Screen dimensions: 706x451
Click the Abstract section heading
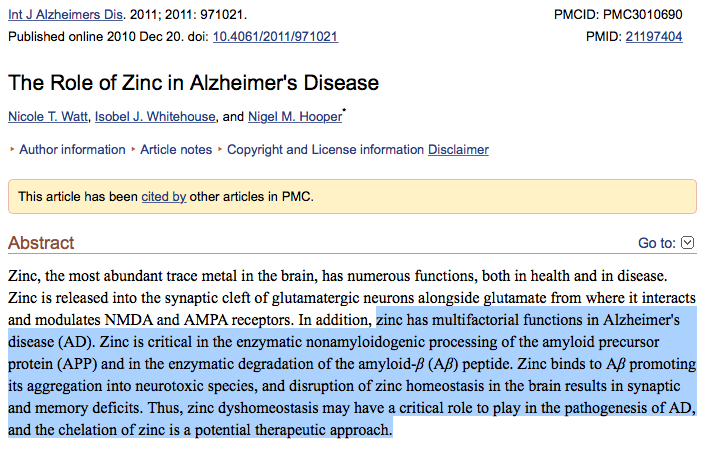(41, 243)
